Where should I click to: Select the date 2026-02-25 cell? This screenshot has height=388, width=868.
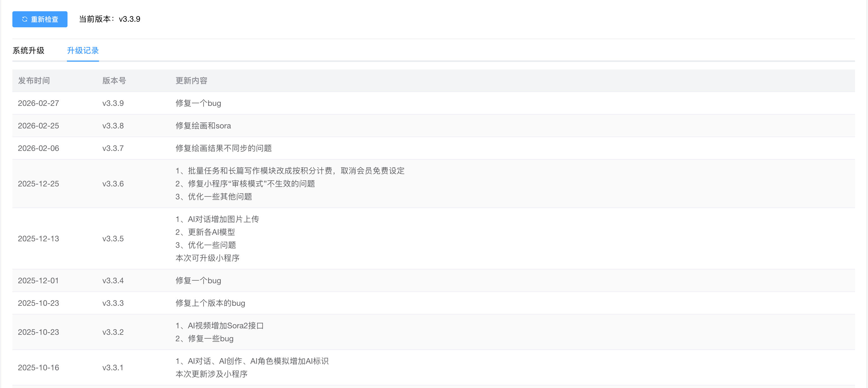point(39,126)
